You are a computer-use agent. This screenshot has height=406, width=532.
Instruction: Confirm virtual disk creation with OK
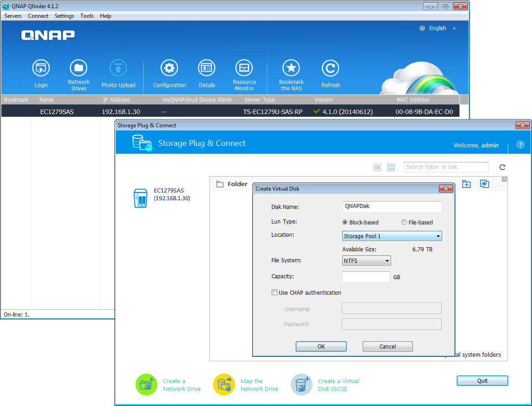click(321, 346)
